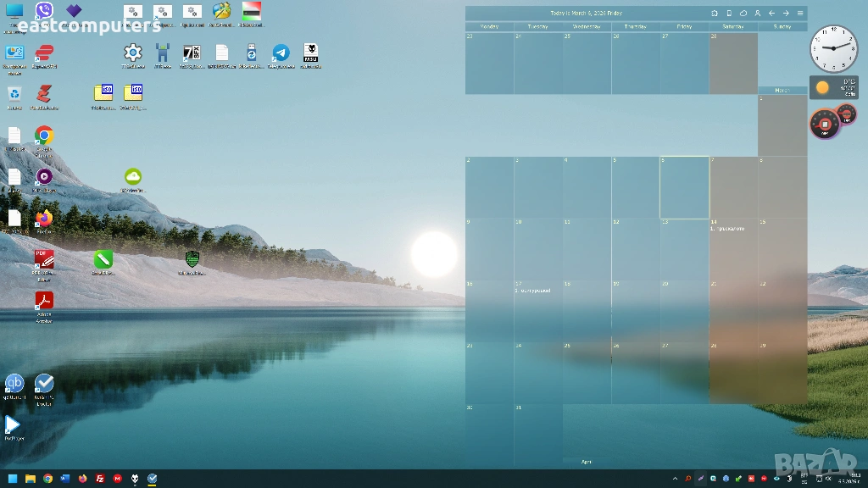868x488 pixels.
Task: Click the weather gadget with sun icon
Action: point(833,87)
